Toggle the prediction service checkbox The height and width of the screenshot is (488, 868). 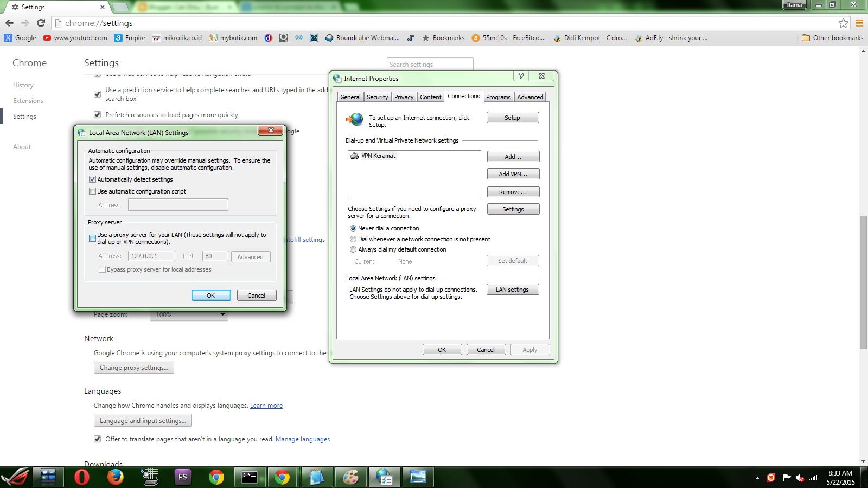97,94
